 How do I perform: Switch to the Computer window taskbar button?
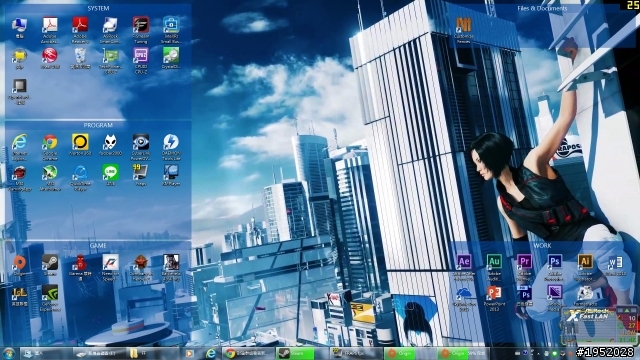(46, 353)
